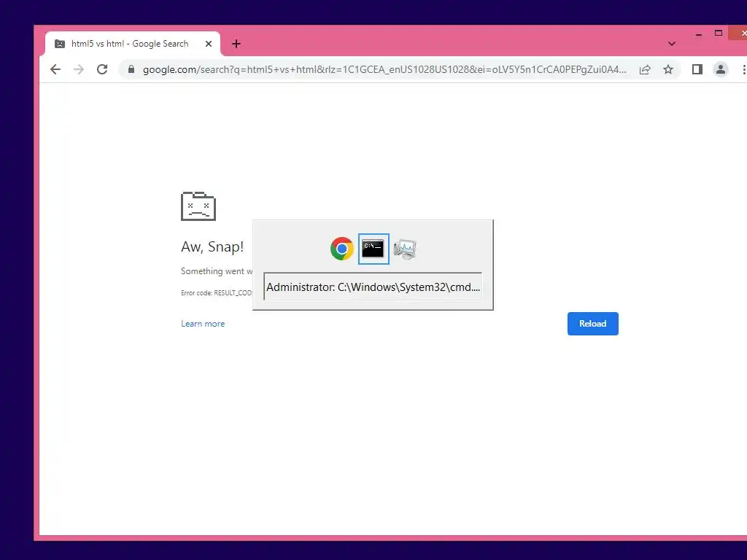Maximize the Chrome window
Screen dimensions: 747x560
(719, 34)
